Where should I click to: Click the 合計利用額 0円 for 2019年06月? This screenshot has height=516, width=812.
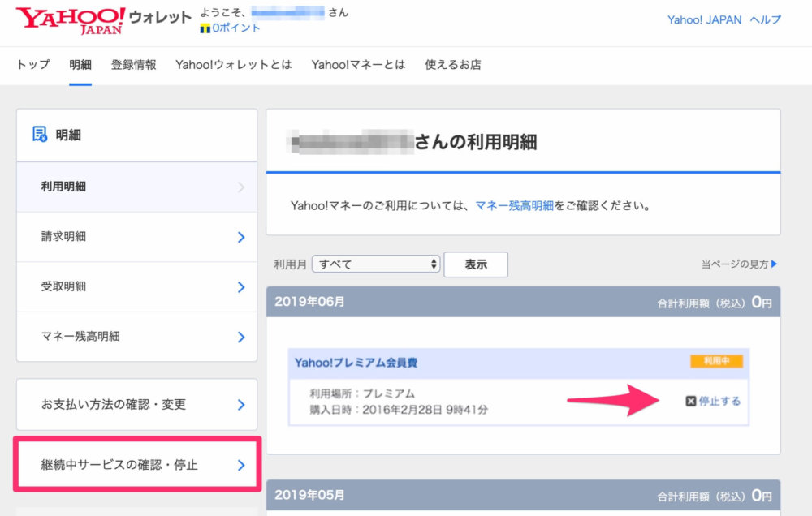pos(714,303)
